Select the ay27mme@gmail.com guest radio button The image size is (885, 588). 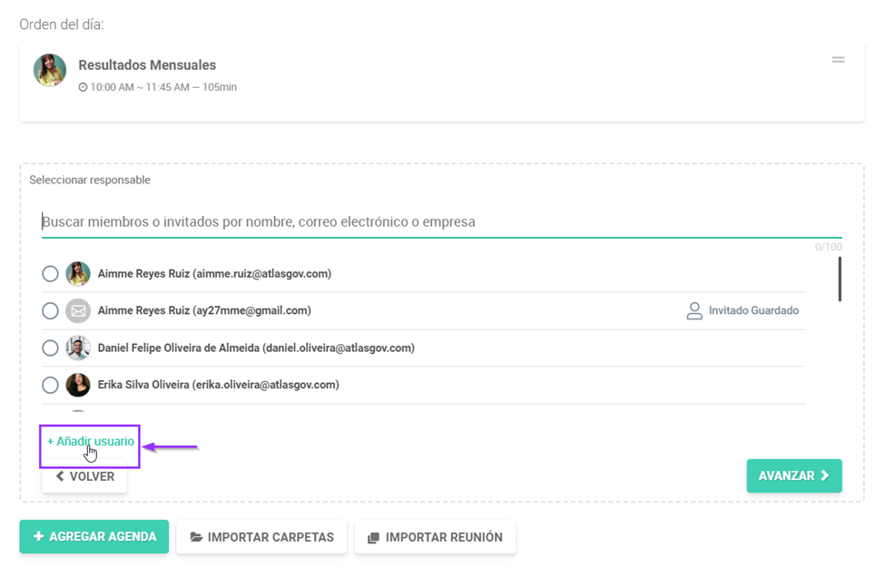[51, 311]
